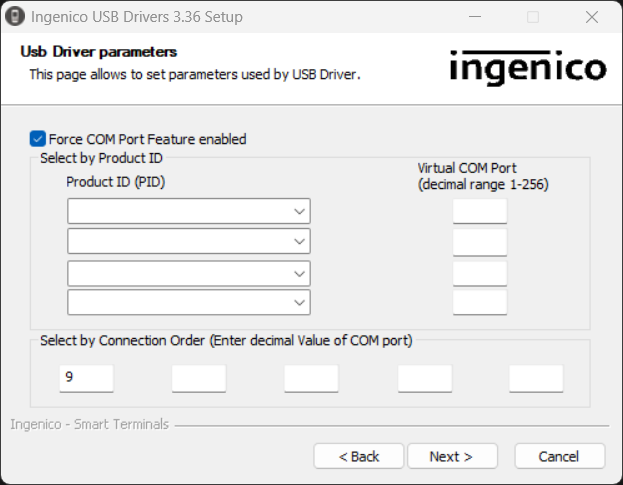Select the fifth Connection Order field
Viewport: 623px width, 485px height.
click(536, 378)
